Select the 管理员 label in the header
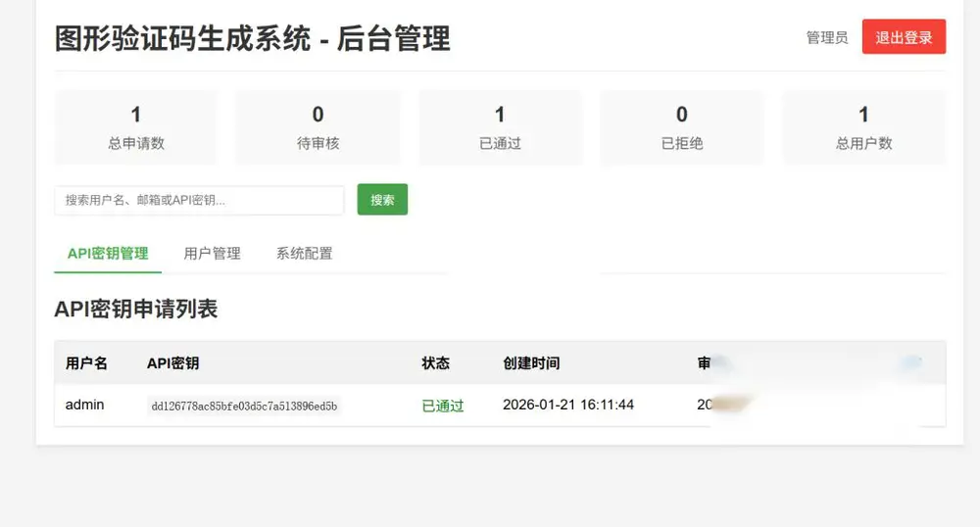Screen dimensions: 980x527 pos(827,37)
